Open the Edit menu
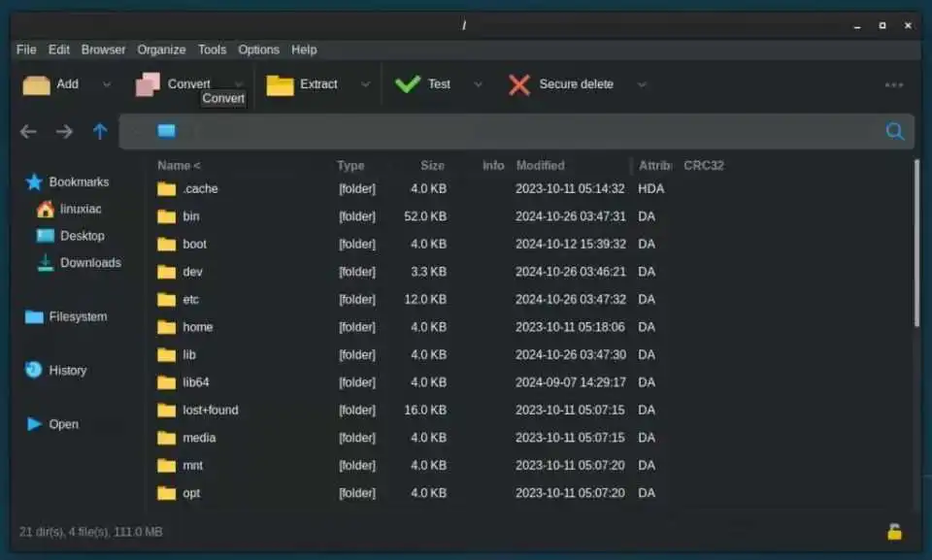This screenshot has height=560, width=932. tap(59, 49)
